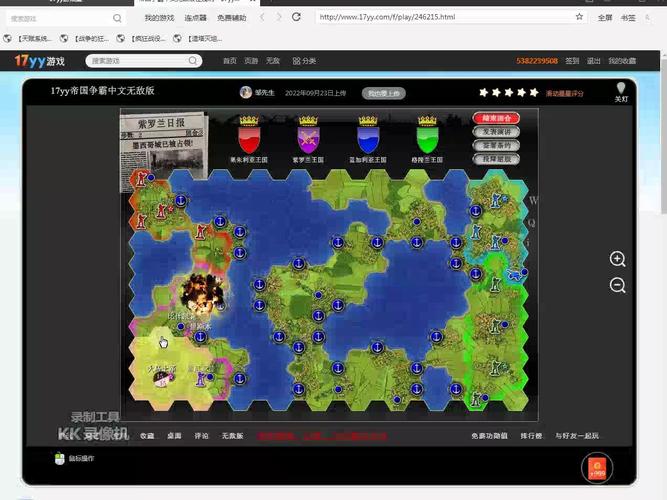Click the 退出 logout link
This screenshot has width=667, height=500.
[x=593, y=61]
